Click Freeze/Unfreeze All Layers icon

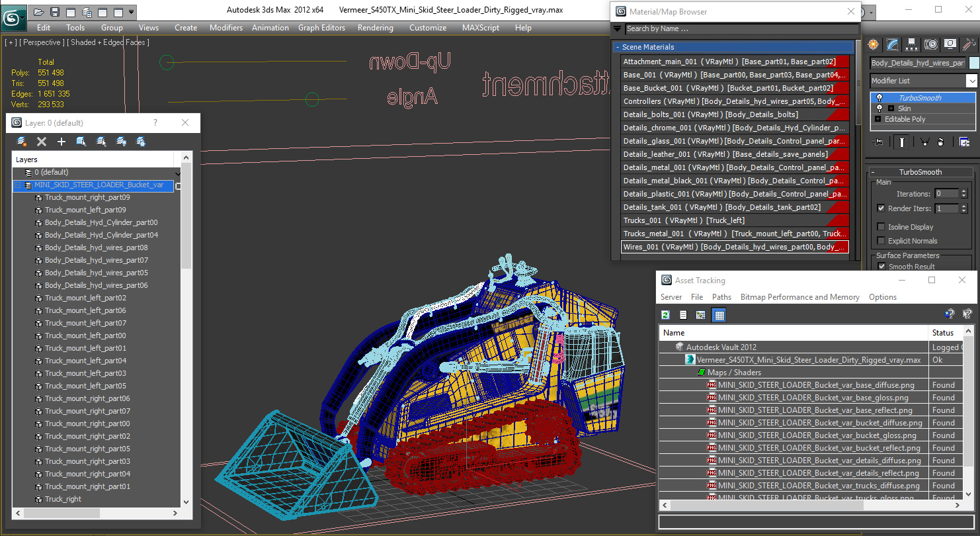(141, 142)
